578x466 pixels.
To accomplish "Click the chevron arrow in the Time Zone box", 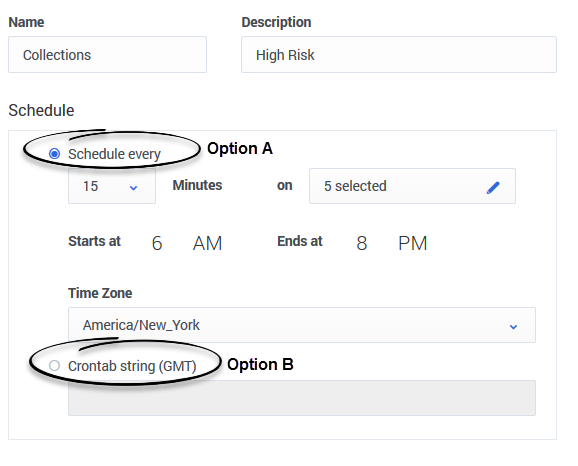I will coord(513,327).
